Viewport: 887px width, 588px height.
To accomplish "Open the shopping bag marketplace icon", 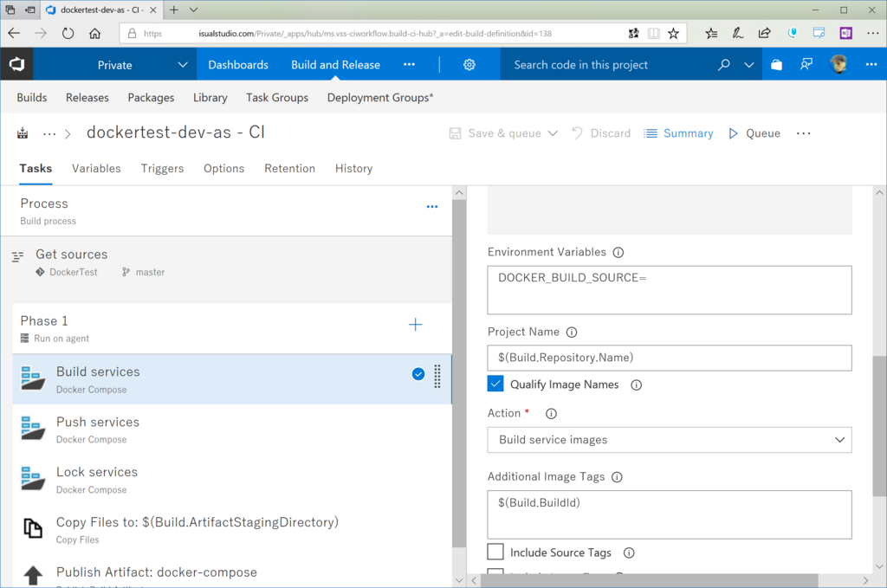I will 776,64.
